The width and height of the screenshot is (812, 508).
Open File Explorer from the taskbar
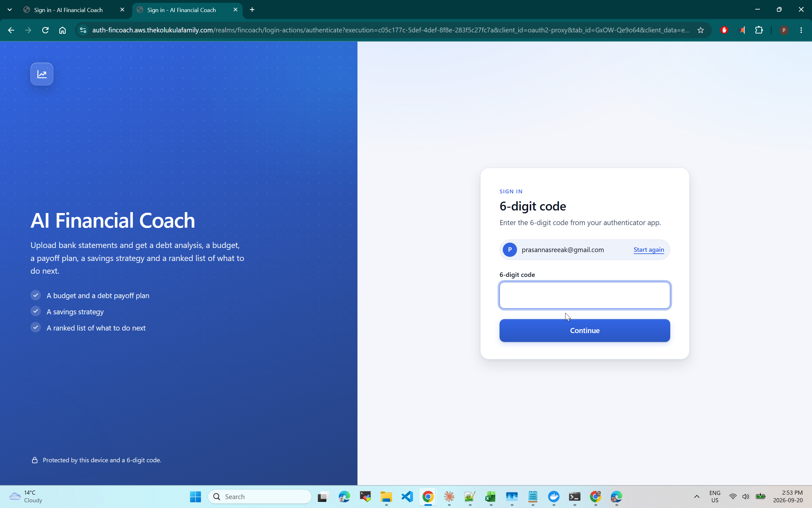pos(386,497)
